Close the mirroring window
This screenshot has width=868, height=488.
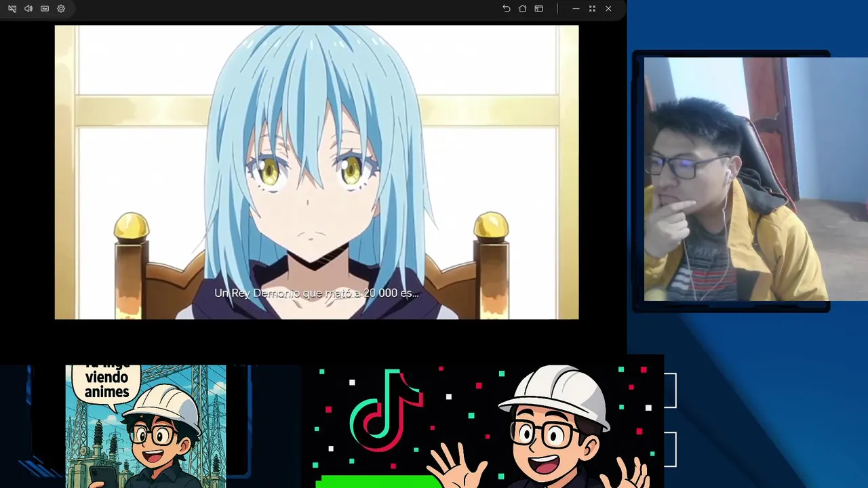tap(608, 9)
